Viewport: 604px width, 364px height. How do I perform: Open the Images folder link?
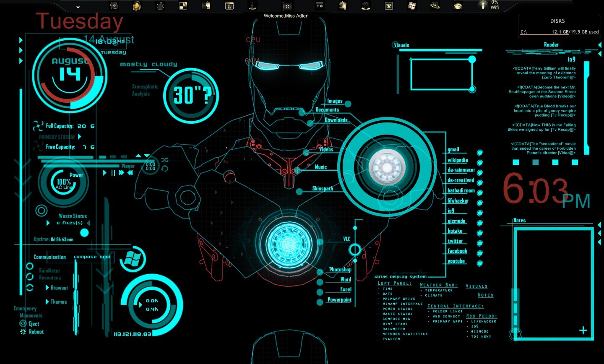[335, 101]
